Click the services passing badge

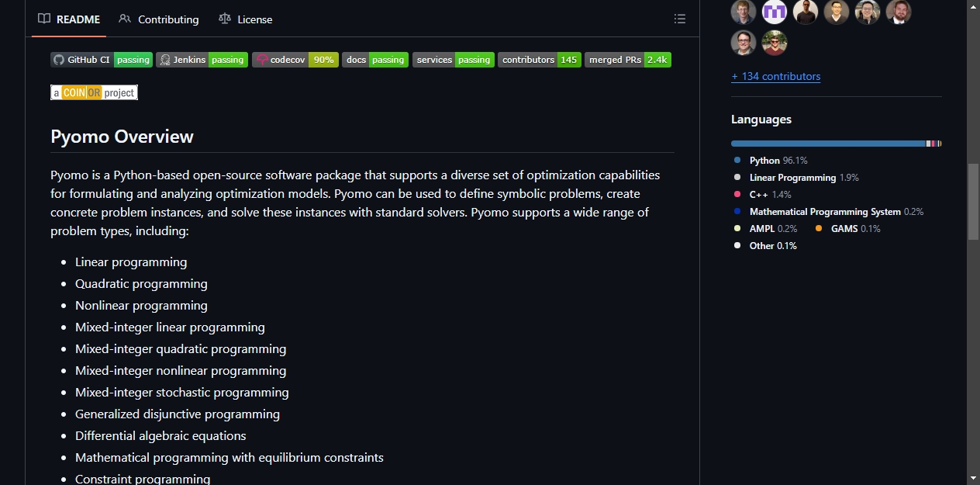(x=454, y=60)
